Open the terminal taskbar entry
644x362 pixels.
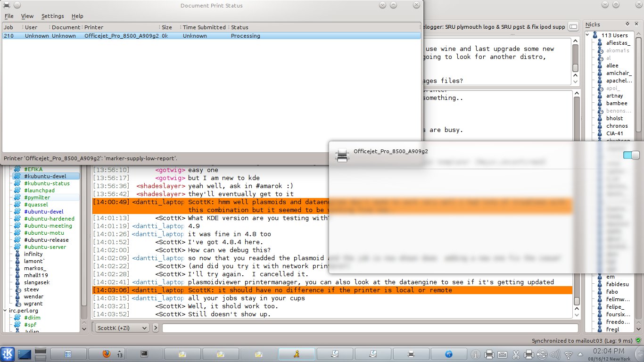click(x=145, y=354)
